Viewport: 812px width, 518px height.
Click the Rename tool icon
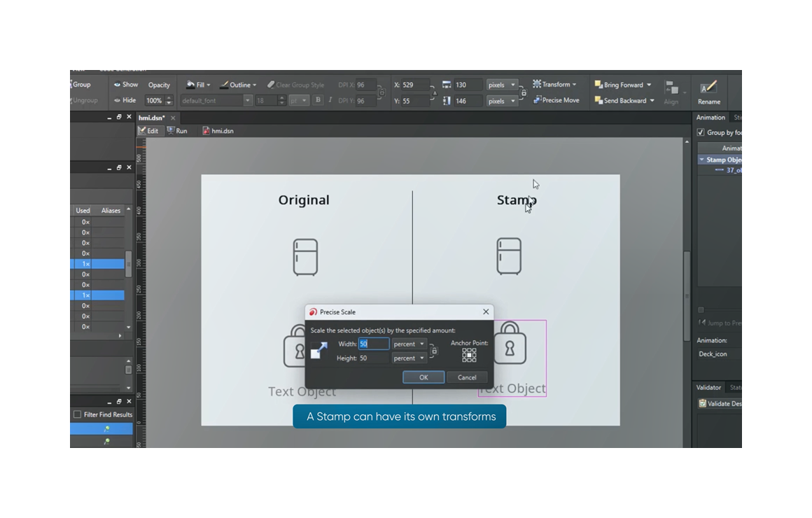pyautogui.click(x=708, y=87)
